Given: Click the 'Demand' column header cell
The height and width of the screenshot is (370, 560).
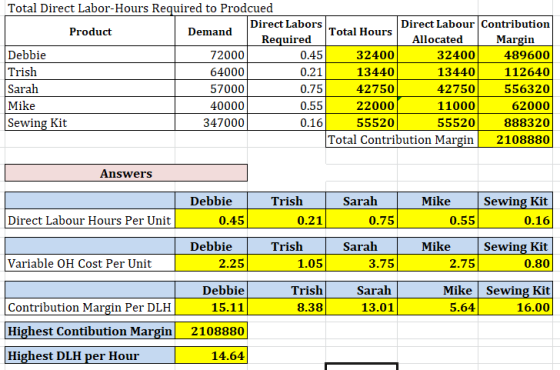Looking at the screenshot, I should pyautogui.click(x=211, y=31).
